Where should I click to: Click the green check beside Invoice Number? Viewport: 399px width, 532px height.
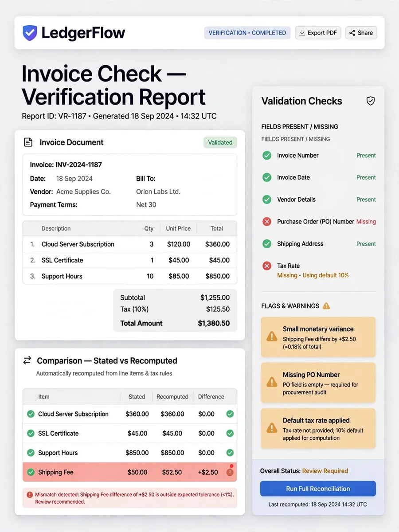tap(267, 156)
